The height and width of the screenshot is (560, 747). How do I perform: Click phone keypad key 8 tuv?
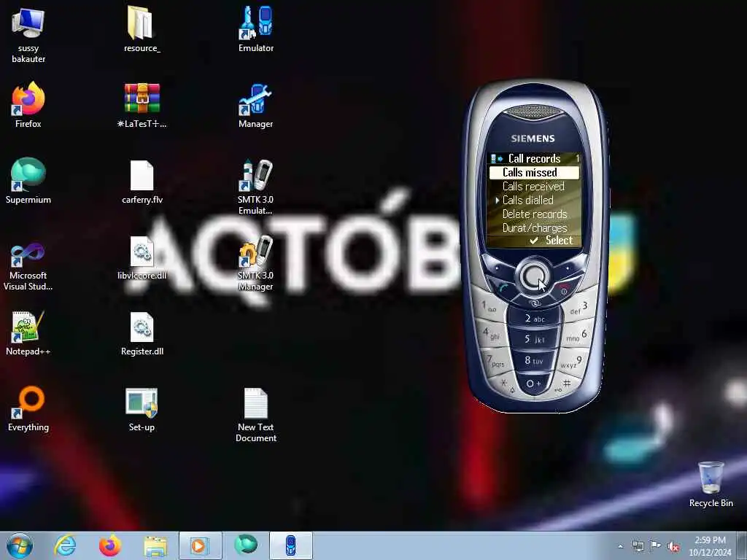(534, 360)
